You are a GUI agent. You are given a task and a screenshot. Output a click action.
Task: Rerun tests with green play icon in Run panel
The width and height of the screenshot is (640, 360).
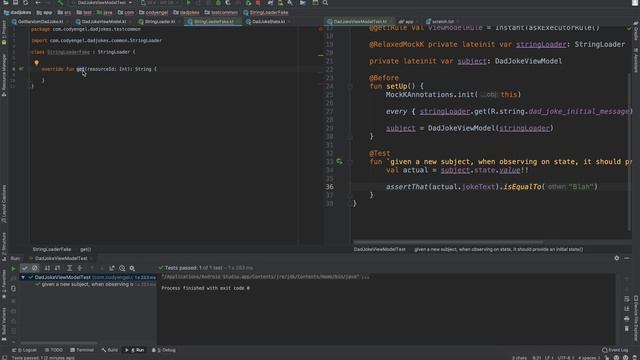coord(13,268)
